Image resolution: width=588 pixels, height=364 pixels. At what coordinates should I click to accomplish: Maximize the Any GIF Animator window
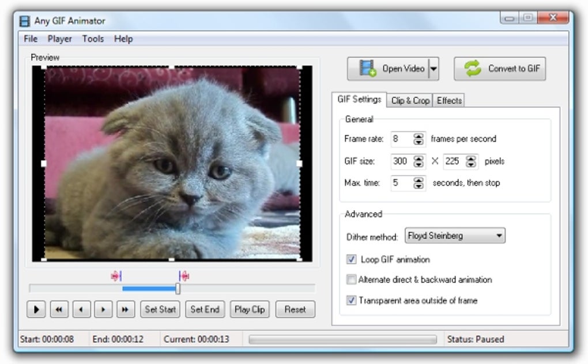point(528,18)
